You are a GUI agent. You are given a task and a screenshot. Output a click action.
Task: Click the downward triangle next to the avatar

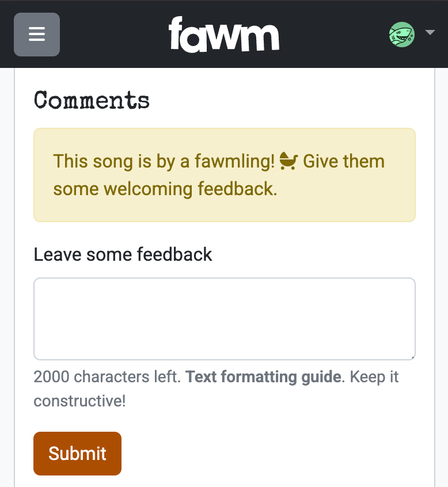click(430, 33)
